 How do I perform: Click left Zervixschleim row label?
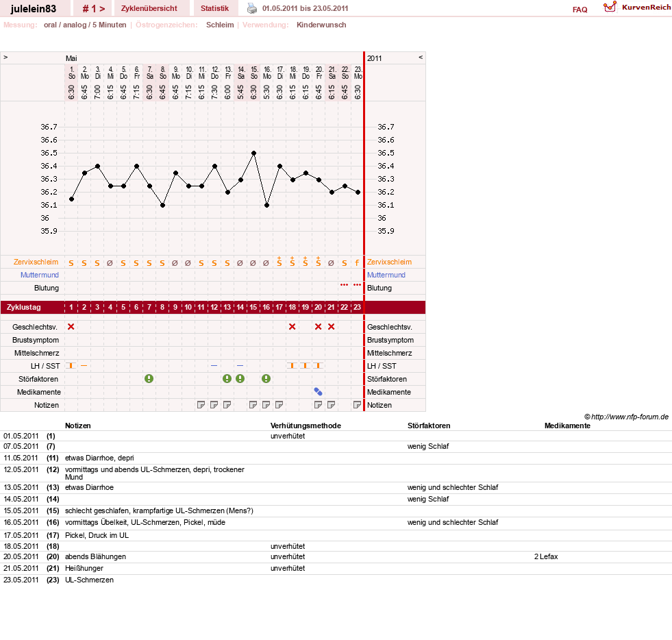[x=36, y=262]
